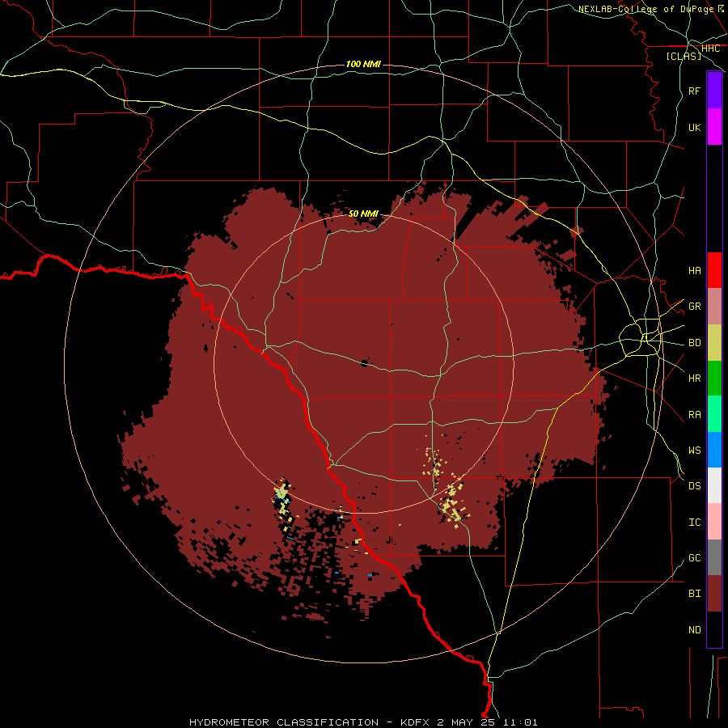The height and width of the screenshot is (728, 728).
Task: Click the "2 MAY 25" date stamp
Action: [x=466, y=722]
